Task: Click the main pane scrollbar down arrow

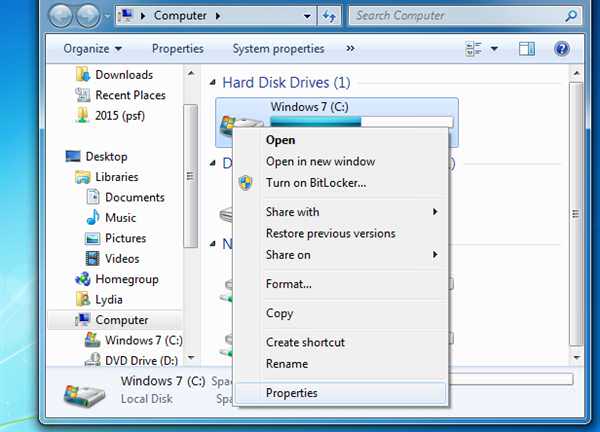Action: pos(577,358)
